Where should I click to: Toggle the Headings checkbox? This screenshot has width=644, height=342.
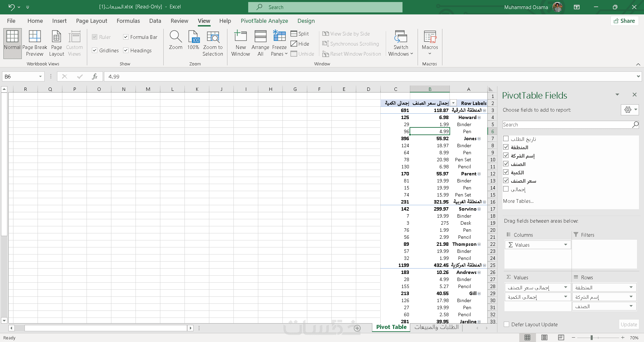point(126,50)
